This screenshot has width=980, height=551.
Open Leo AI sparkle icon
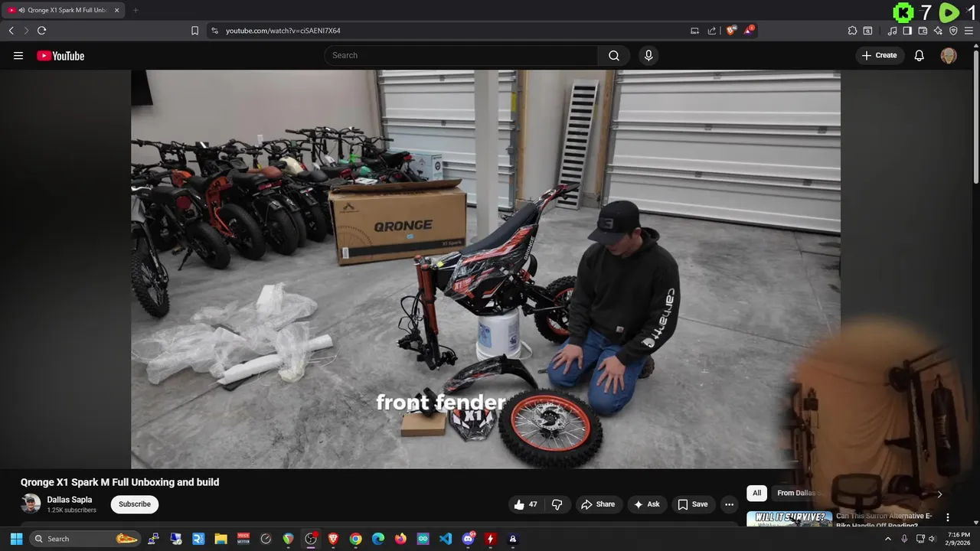938,31
